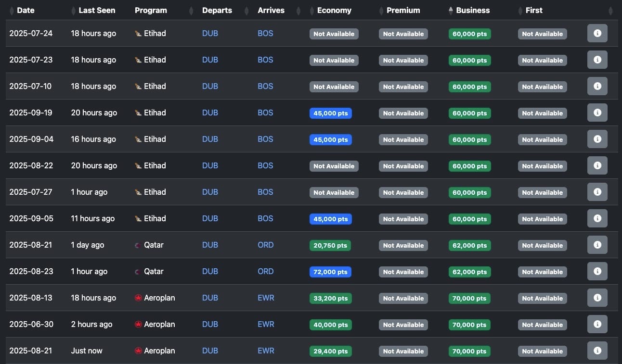This screenshot has height=364, width=622.
Task: Sort table by Business column
Action: point(473,10)
